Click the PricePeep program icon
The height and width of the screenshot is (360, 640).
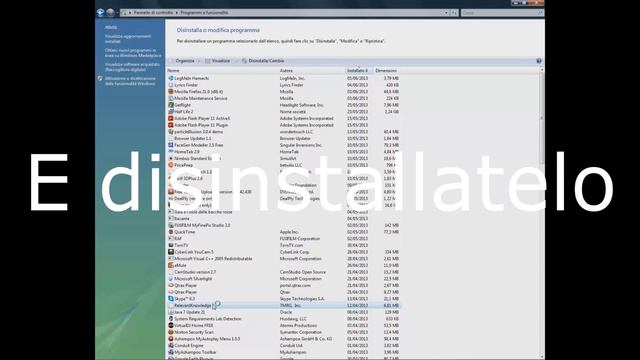171,165
